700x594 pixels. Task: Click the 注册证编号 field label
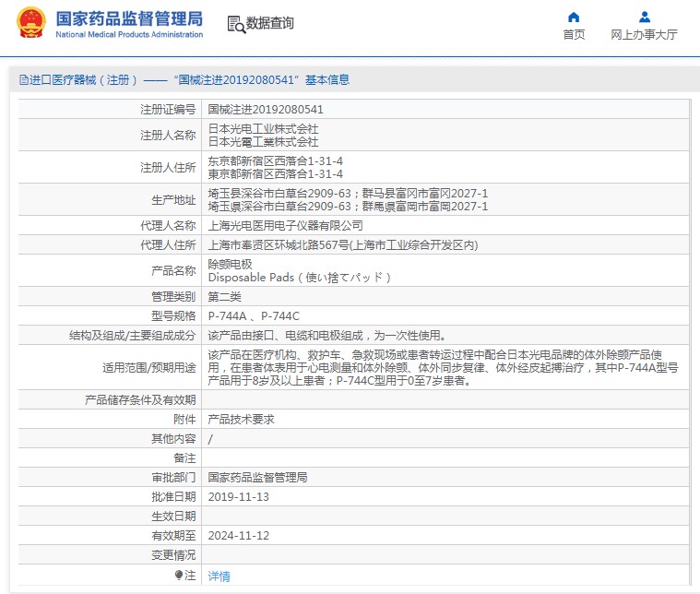pos(168,110)
